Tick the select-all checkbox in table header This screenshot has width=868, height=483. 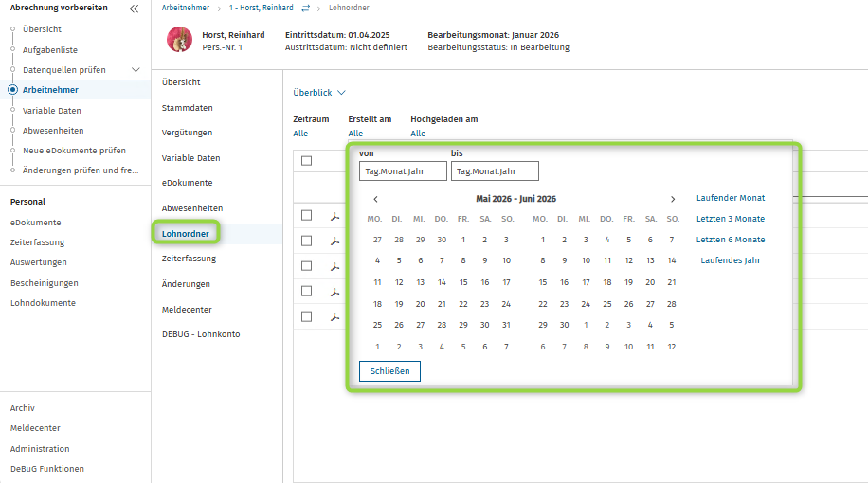pos(307,160)
